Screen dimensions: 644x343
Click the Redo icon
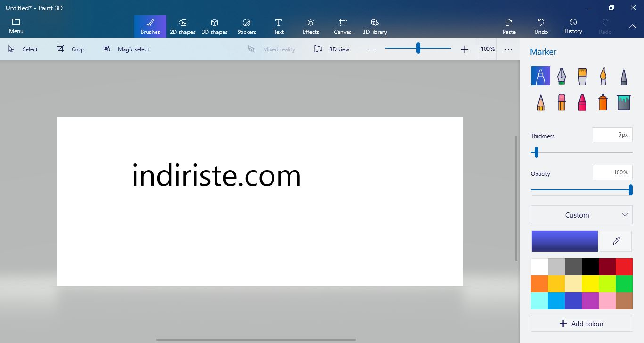tap(605, 23)
